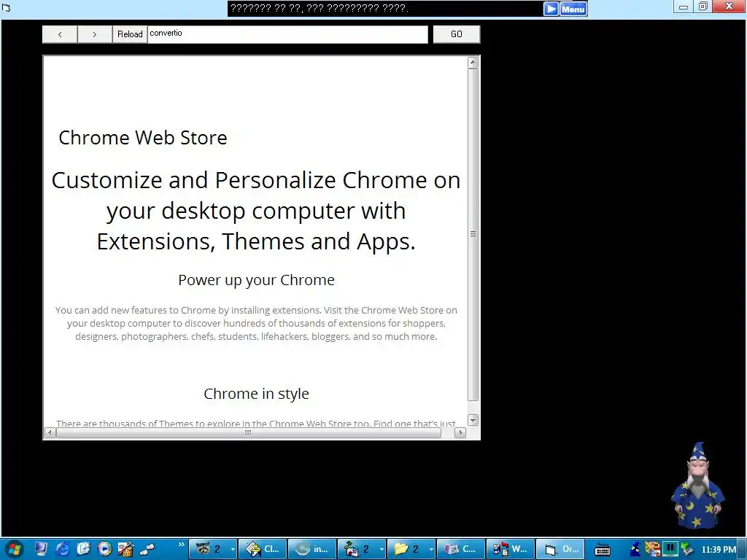This screenshot has height=560, width=747.
Task: Click the blue play arrow icon in title bar
Action: click(x=551, y=9)
